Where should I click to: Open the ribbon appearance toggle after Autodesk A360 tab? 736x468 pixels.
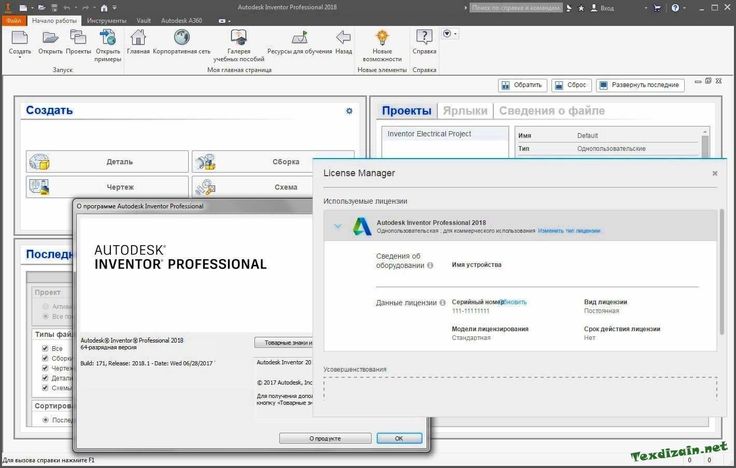[224, 21]
